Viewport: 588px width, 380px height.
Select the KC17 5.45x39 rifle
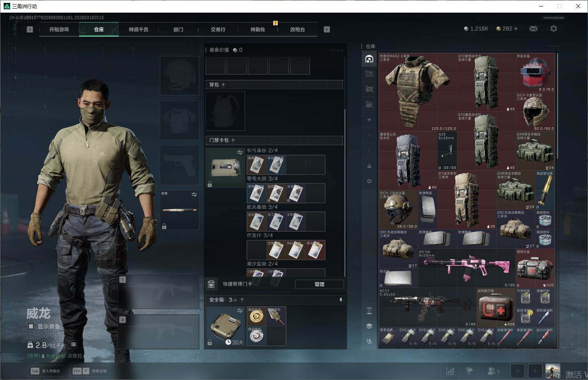428,307
